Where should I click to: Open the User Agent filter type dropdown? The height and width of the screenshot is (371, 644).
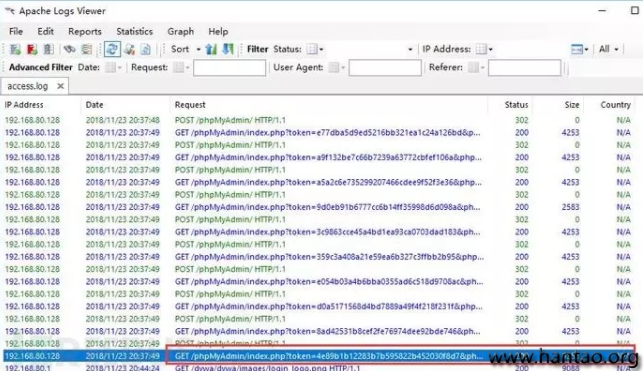click(337, 67)
